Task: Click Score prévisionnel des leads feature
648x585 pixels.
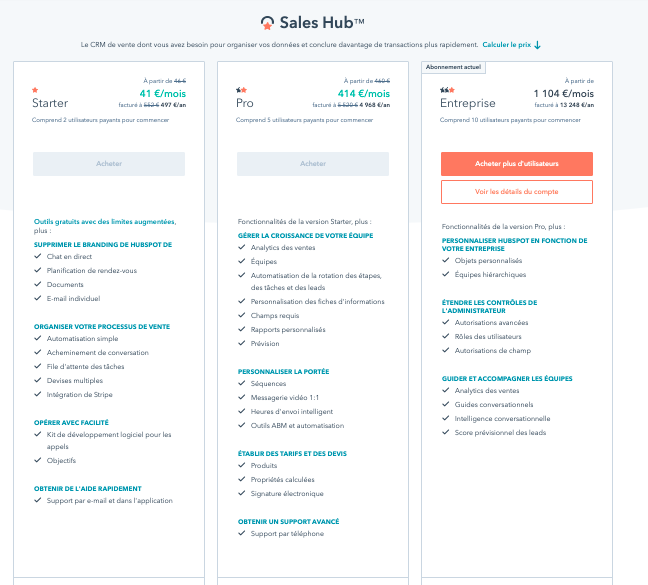Action: (x=500, y=433)
